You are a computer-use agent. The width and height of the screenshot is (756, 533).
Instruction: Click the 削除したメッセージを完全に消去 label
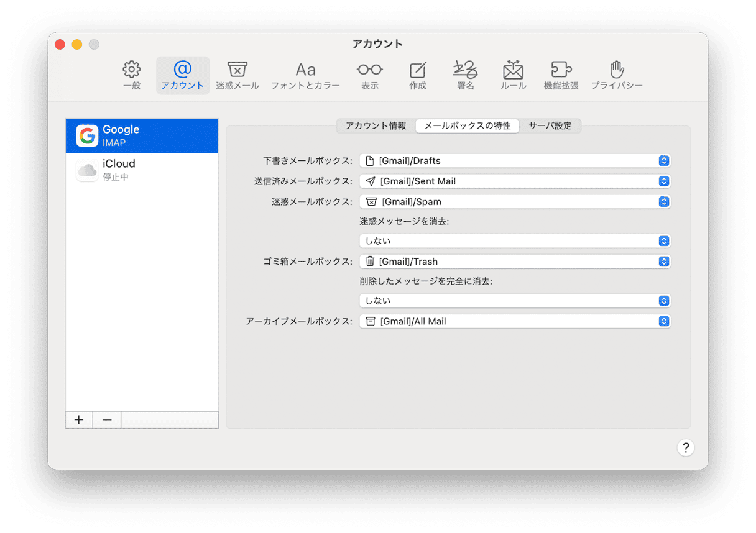pyautogui.click(x=426, y=281)
